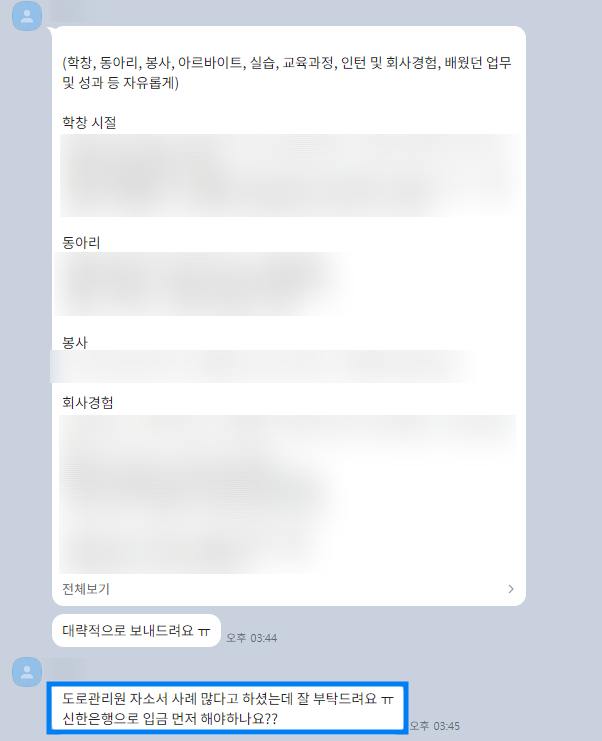
Task: Click the parenthetical '(학창, 동아리, 봉사…' intro text
Action: click(287, 72)
